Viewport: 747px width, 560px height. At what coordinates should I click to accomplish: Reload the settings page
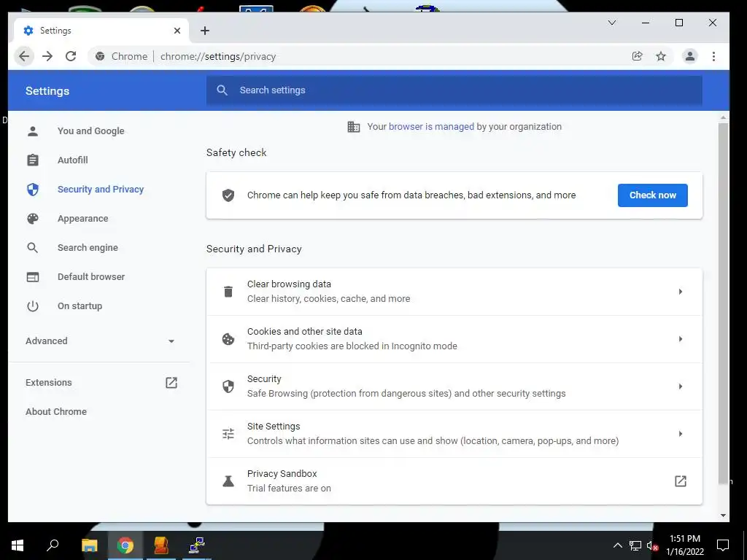point(71,56)
